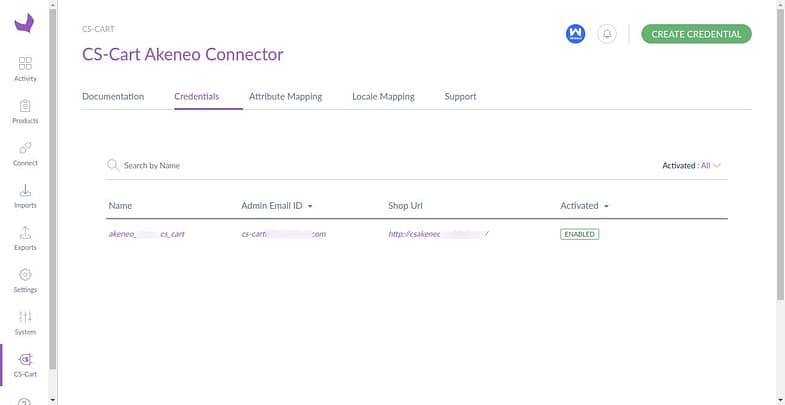
Task: Switch to the Locale Mapping tab
Action: point(383,97)
